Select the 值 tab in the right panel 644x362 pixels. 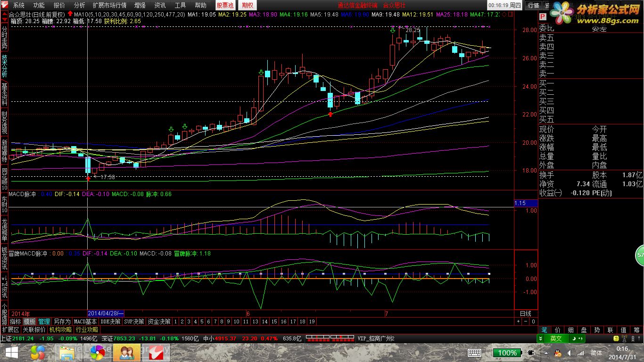(623, 330)
